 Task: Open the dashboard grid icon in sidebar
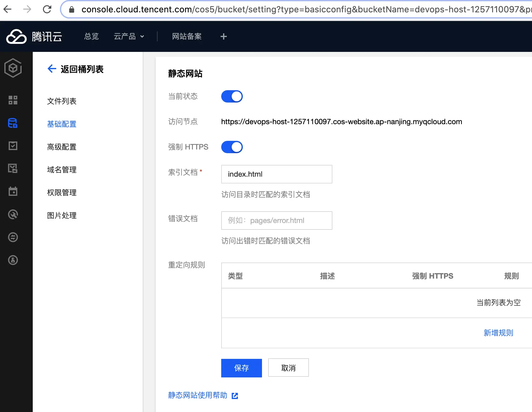point(13,100)
